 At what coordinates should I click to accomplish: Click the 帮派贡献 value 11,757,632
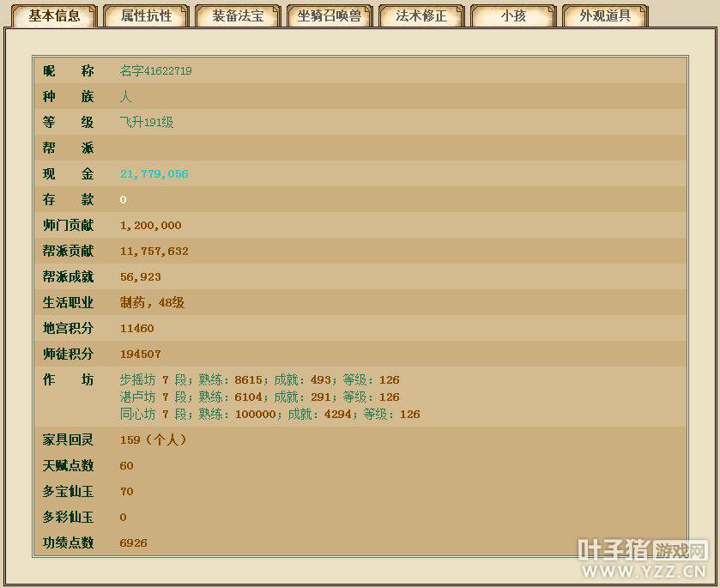pos(154,251)
